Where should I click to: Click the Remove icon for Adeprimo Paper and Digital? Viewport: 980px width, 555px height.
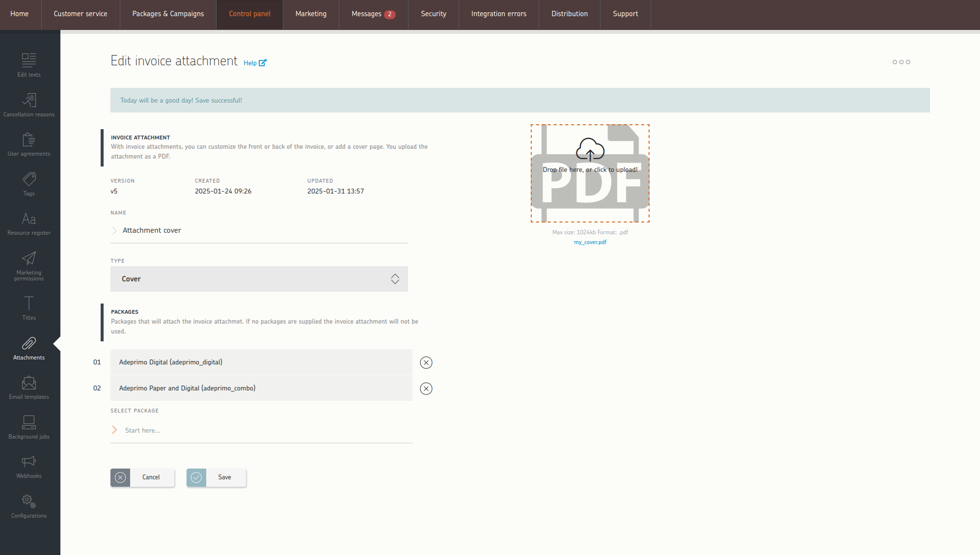(426, 388)
